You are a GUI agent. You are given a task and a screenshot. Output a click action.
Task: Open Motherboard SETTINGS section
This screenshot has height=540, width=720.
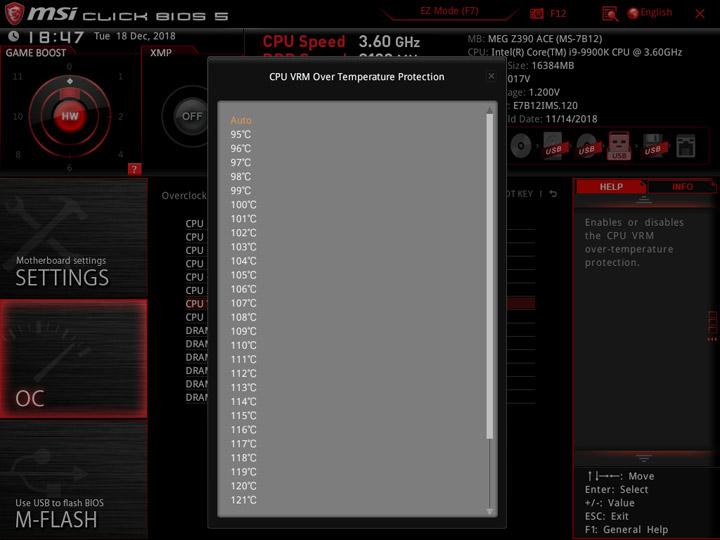click(73, 238)
